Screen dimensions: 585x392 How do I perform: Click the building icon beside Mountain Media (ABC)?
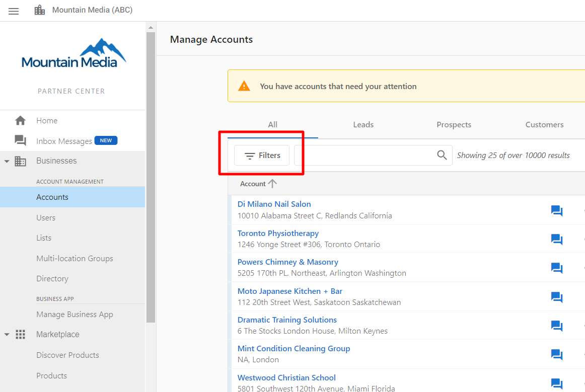(40, 10)
